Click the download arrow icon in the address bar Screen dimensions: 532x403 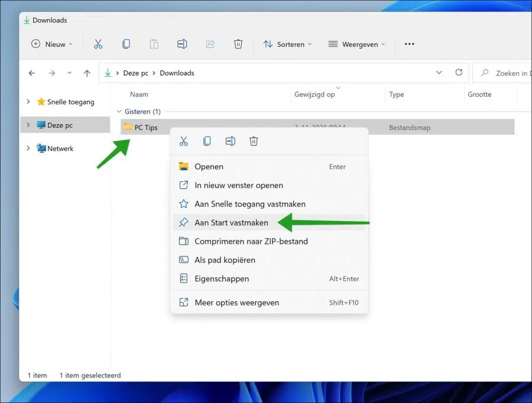[x=108, y=73]
